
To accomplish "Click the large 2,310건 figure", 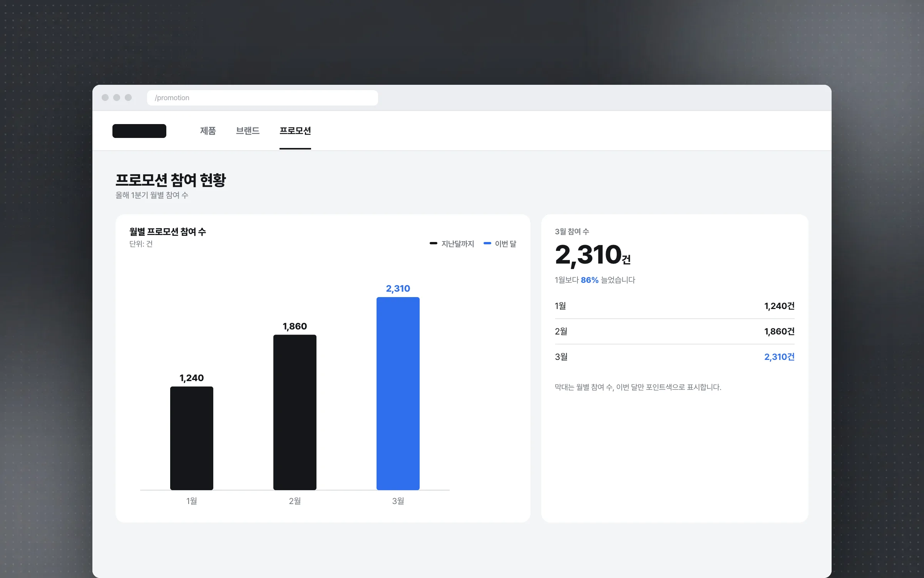I will click(593, 255).
